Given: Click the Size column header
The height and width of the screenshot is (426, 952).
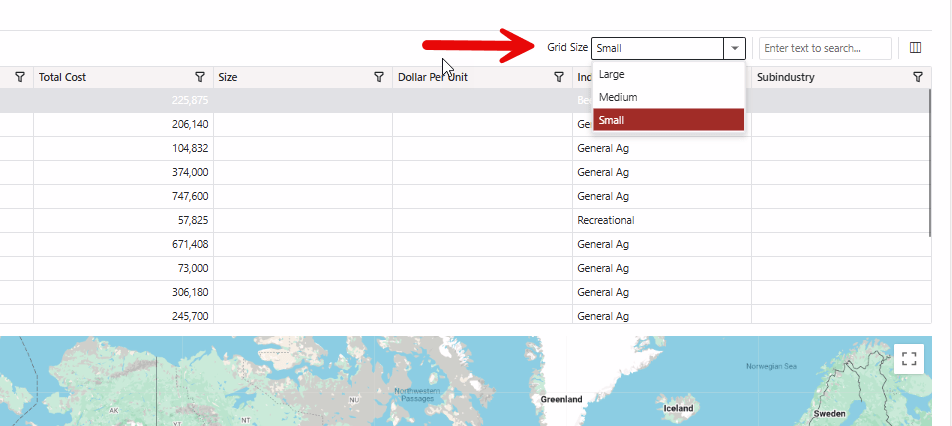Looking at the screenshot, I should (x=228, y=77).
